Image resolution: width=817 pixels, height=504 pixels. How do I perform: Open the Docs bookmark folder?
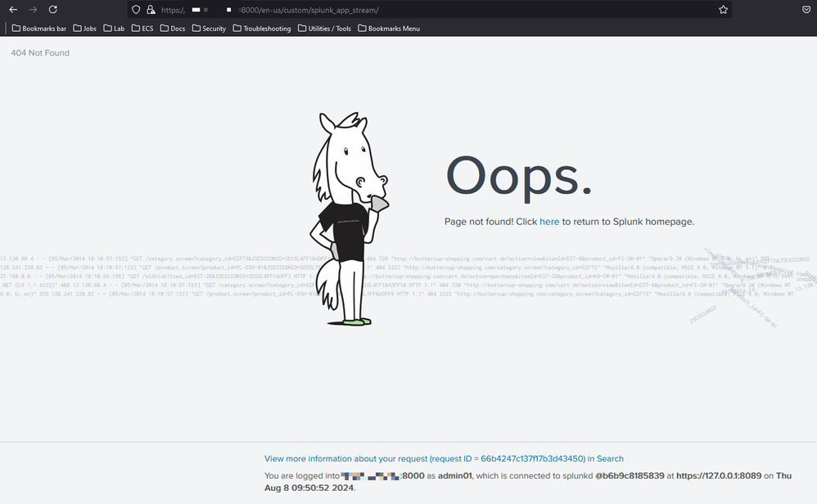[173, 28]
